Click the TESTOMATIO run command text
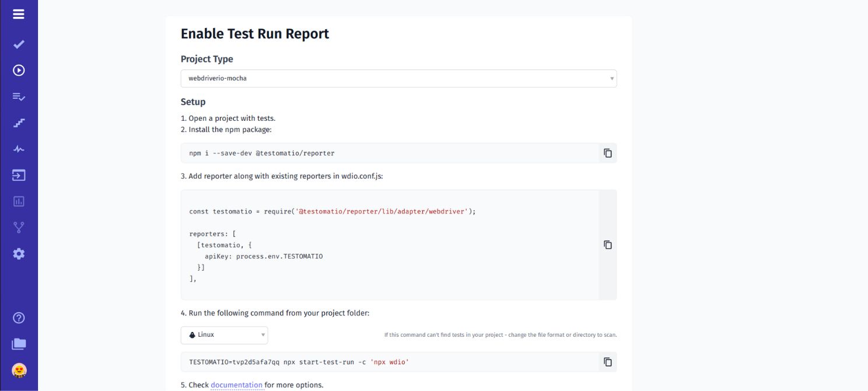 pyautogui.click(x=299, y=362)
